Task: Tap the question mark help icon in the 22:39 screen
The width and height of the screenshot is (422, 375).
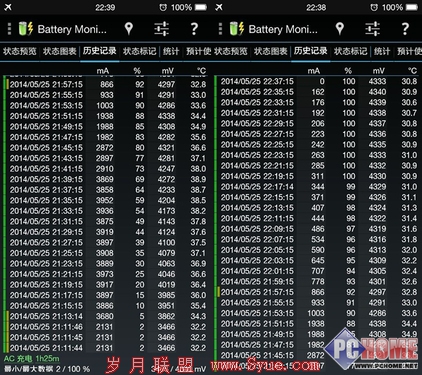Action: click(194, 29)
